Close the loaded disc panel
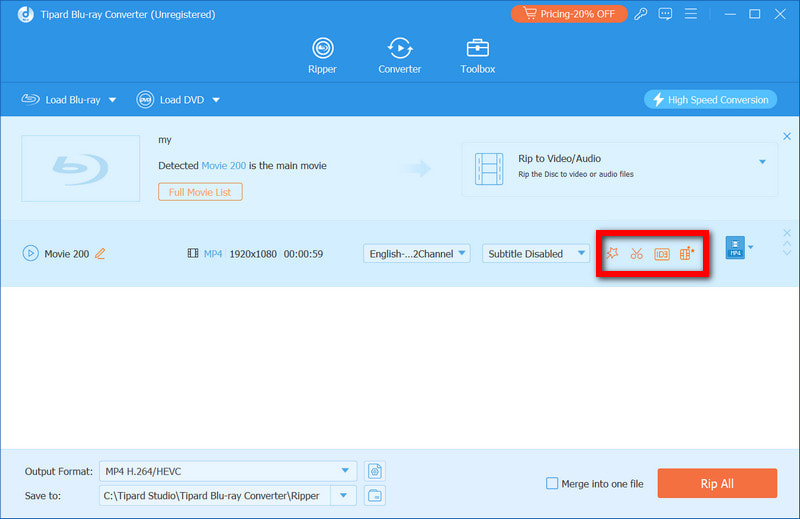 coord(787,136)
